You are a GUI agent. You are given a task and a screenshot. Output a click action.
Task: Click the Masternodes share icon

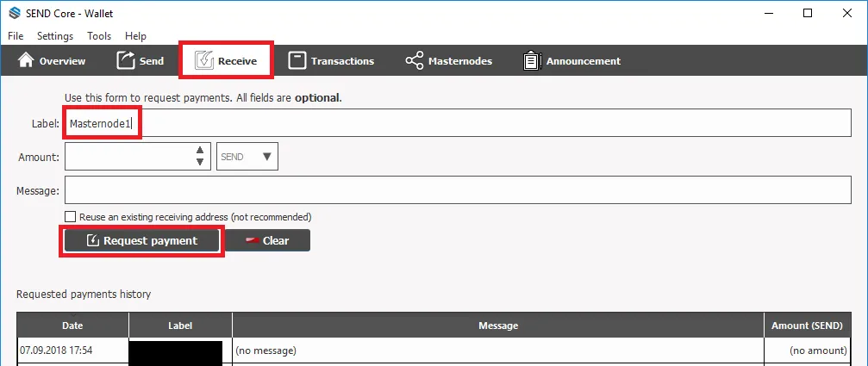(414, 61)
